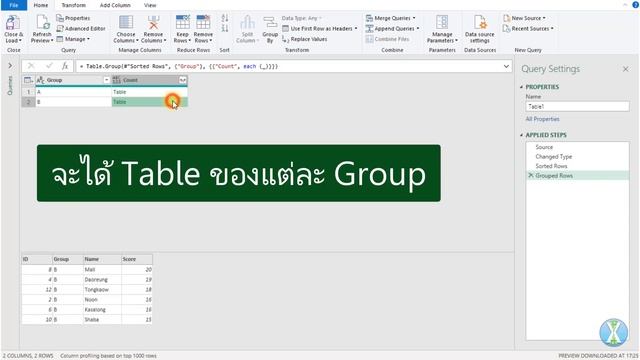This screenshot has width=640, height=360.
Task: Select row number 1 header
Action: 28,92
